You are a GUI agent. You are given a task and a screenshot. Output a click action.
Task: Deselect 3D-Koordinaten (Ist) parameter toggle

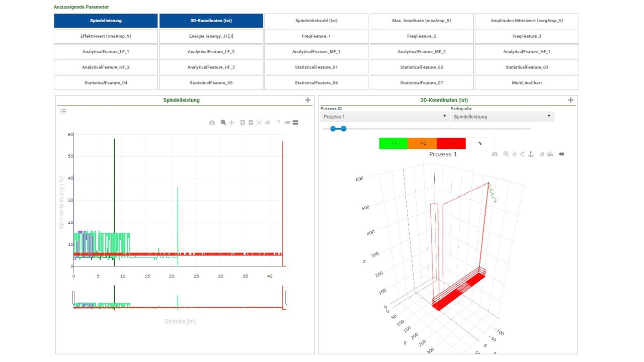pyautogui.click(x=211, y=21)
